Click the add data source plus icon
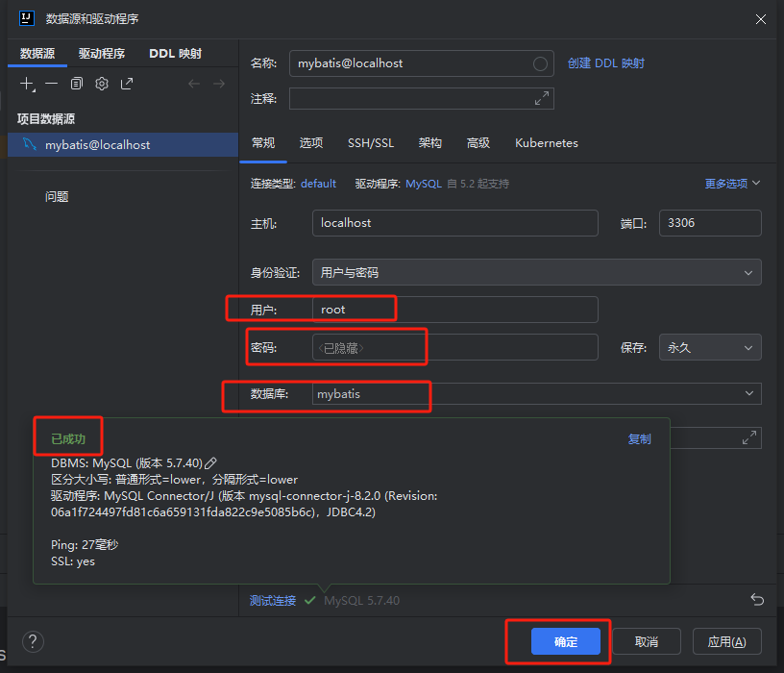The height and width of the screenshot is (673, 784). pos(27,84)
